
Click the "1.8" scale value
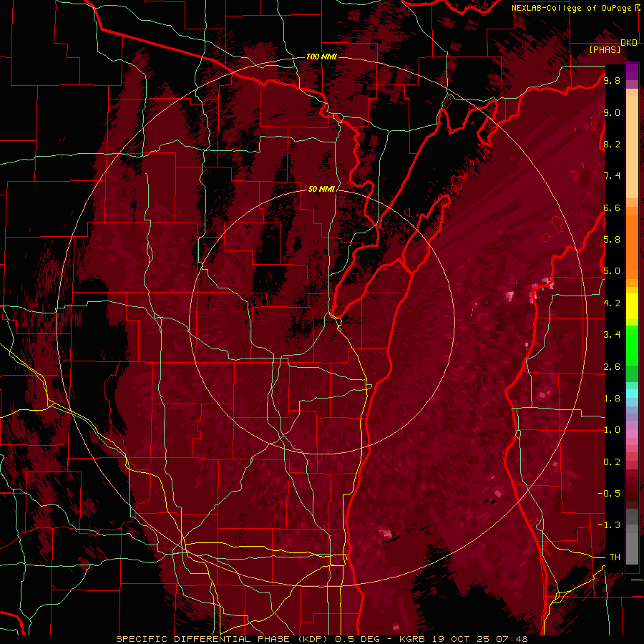(612, 398)
